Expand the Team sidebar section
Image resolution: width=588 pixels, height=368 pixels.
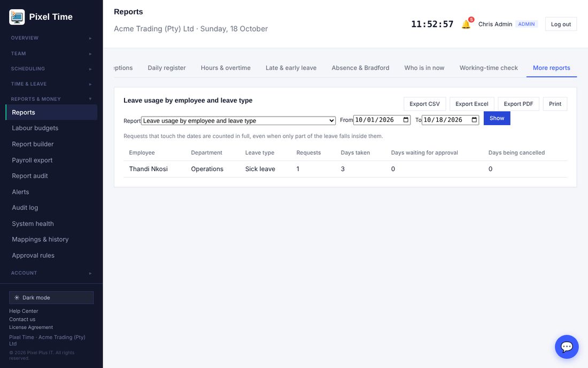click(x=51, y=53)
